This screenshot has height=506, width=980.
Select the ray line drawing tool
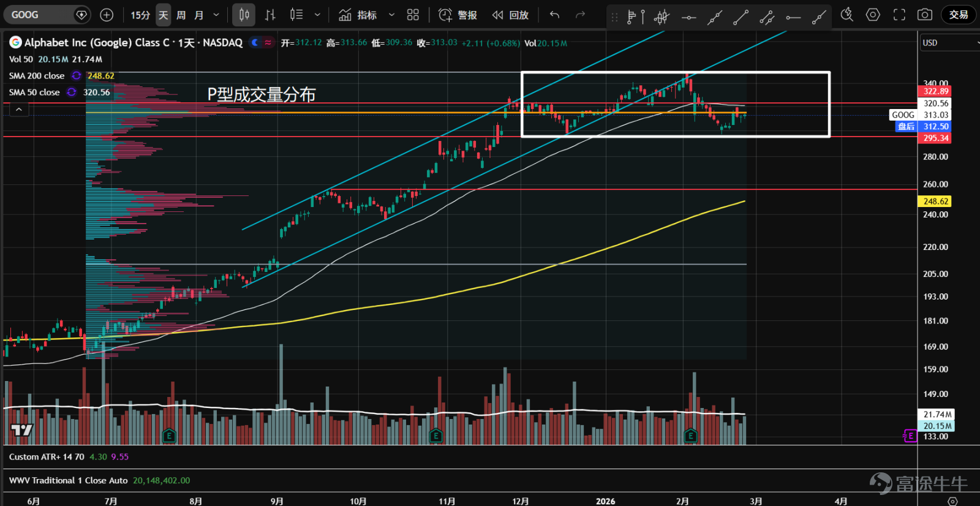click(819, 17)
